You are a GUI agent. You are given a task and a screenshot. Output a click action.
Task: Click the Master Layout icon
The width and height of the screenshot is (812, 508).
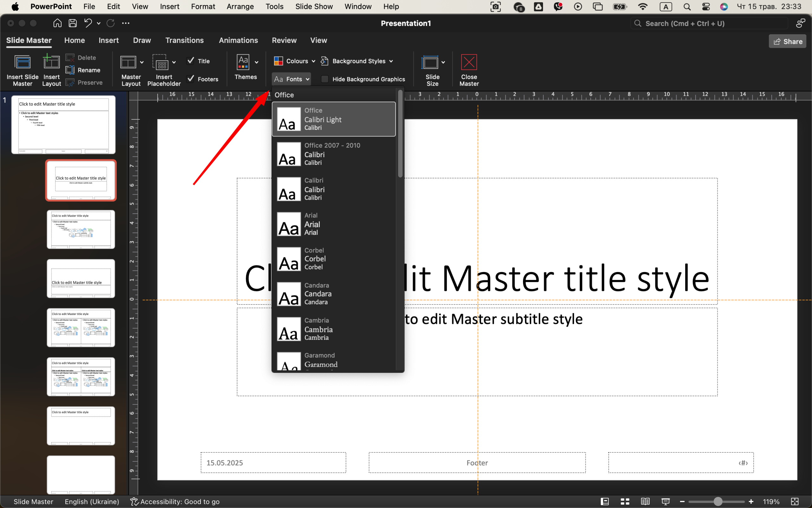coord(128,63)
